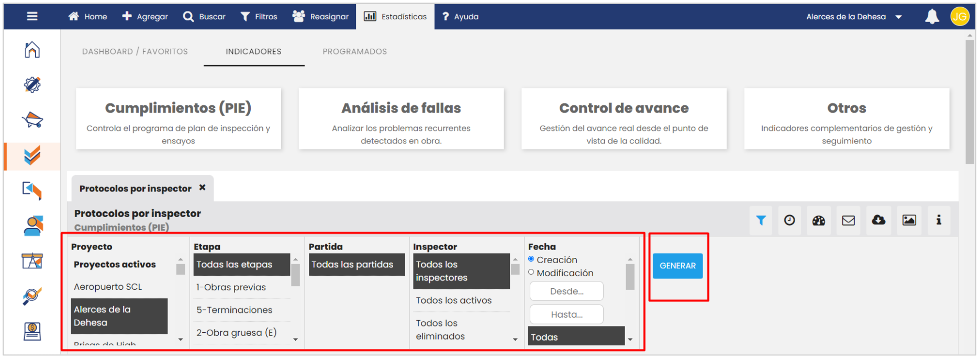Switch to Dashboard / Favoritos tab
Screen dimensions: 980x361
click(135, 51)
